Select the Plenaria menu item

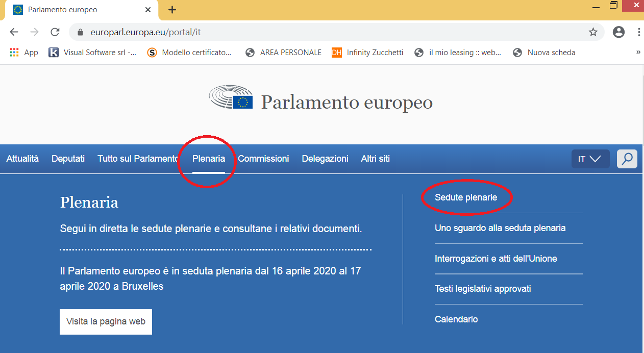[209, 159]
